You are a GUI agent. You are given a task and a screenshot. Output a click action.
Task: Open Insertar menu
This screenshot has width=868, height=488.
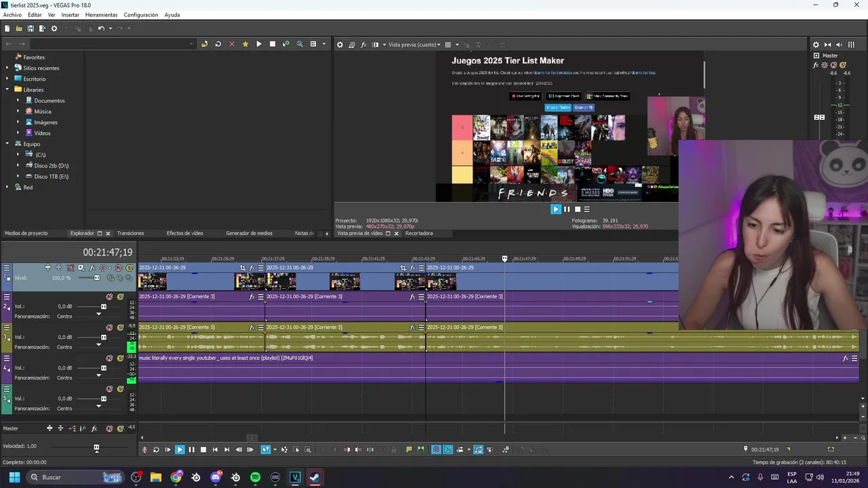[x=70, y=15]
